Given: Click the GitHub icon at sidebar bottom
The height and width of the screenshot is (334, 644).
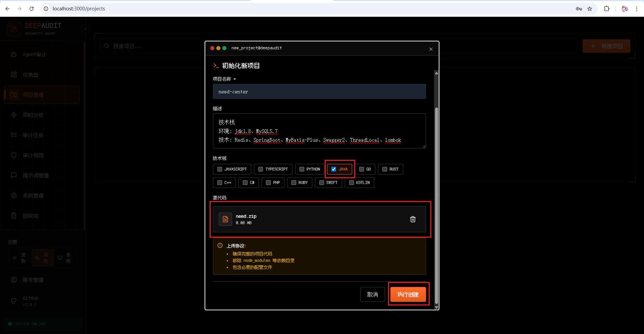Looking at the screenshot, I should (x=14, y=301).
